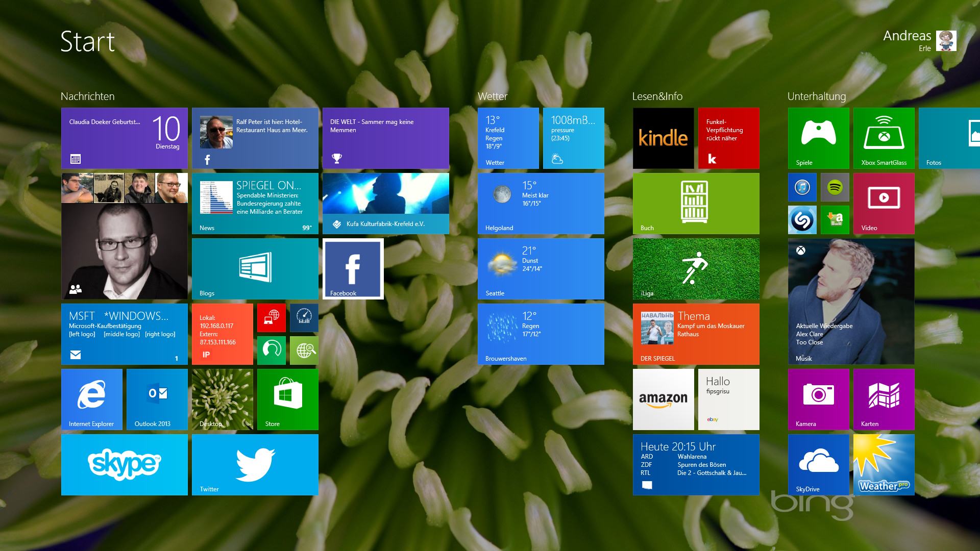Viewport: 980px width, 551px height.
Task: Open Shazam app tile
Action: coord(802,219)
